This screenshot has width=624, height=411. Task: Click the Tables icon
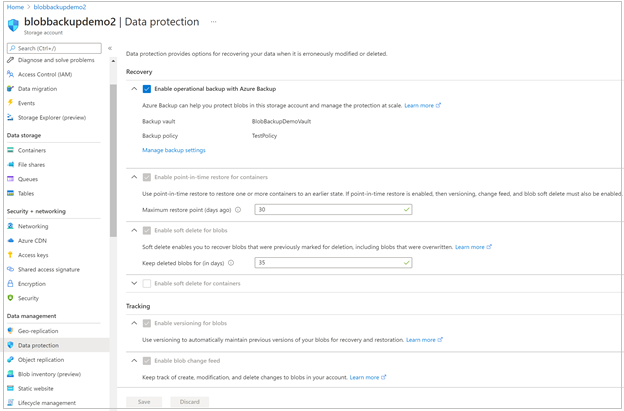(10, 193)
